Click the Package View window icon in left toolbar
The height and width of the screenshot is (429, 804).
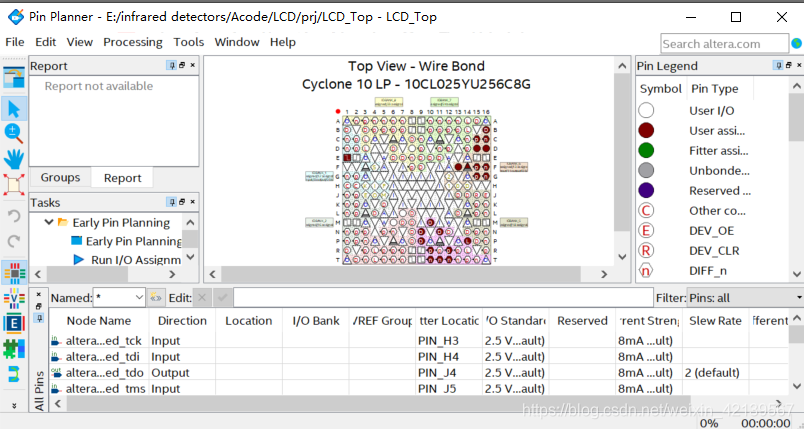(x=14, y=77)
